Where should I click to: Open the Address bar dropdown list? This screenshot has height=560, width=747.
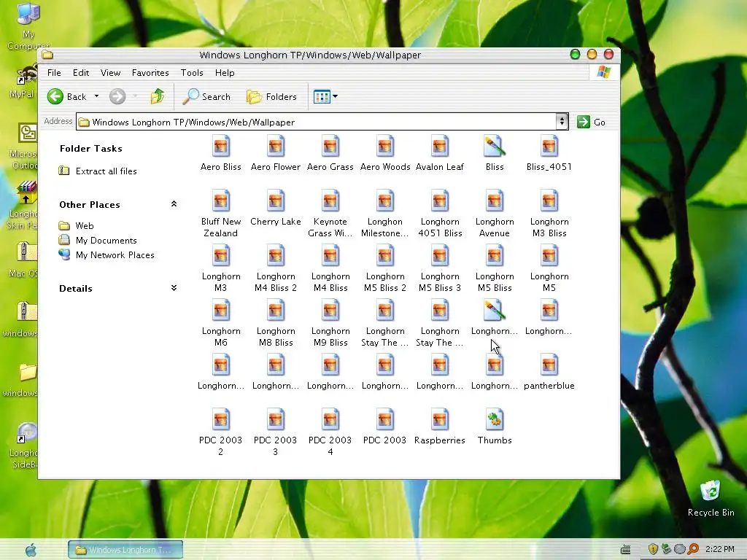click(562, 122)
